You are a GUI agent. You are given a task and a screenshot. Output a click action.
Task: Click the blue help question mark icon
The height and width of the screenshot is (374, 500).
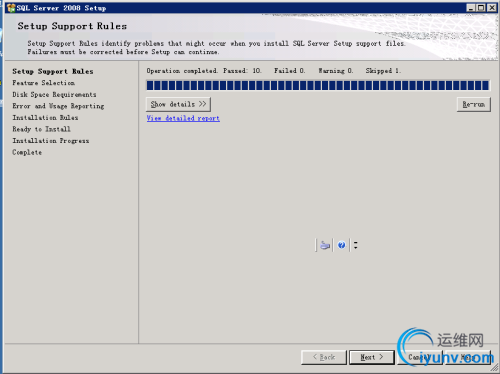pos(341,245)
